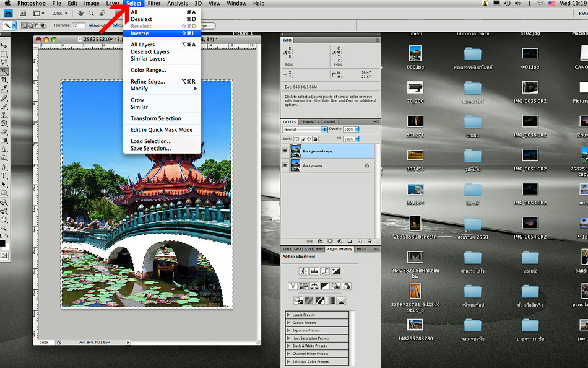This screenshot has height=368, width=588.
Task: Hide the Background copy layer
Action: tap(285, 151)
